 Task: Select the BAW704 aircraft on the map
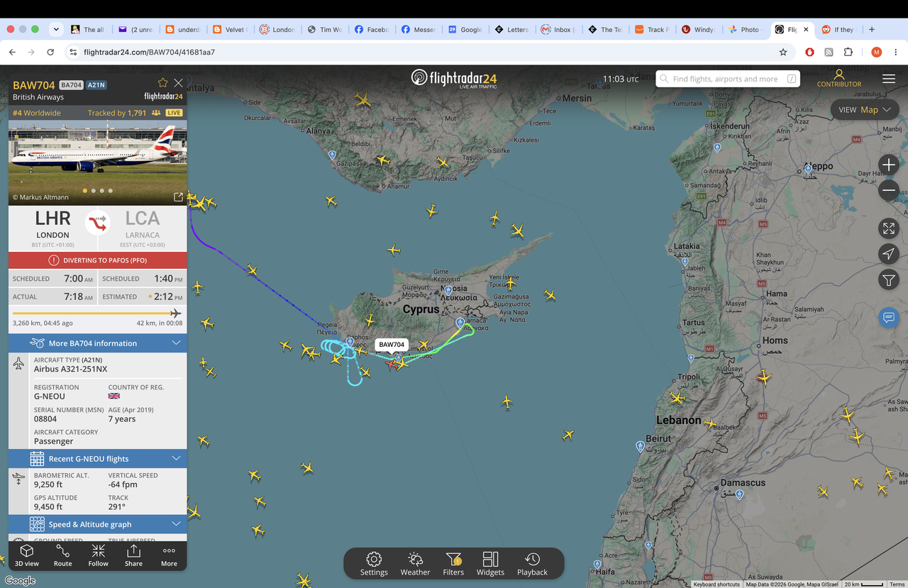391,364
